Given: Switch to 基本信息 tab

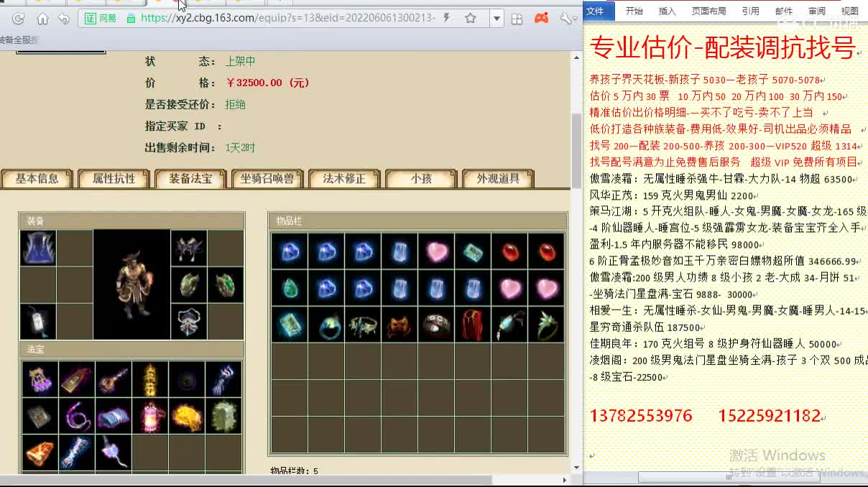Looking at the screenshot, I should 37,179.
